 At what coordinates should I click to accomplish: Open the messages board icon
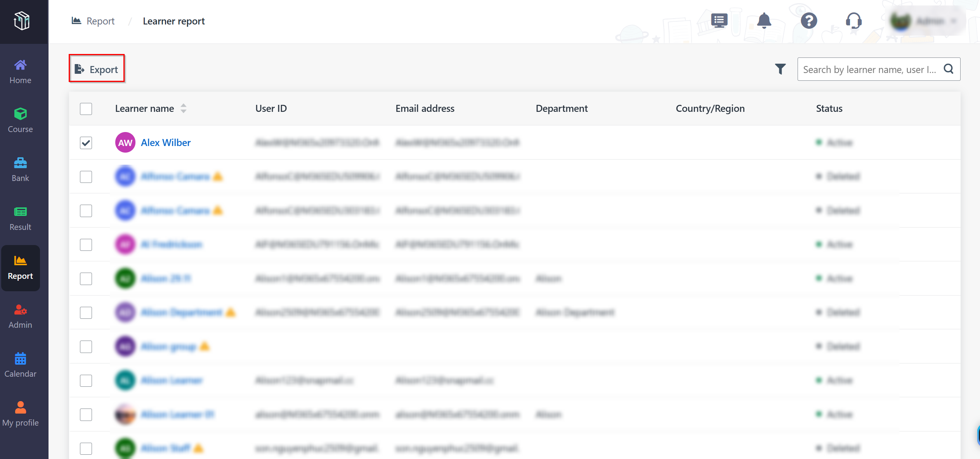(x=719, y=21)
